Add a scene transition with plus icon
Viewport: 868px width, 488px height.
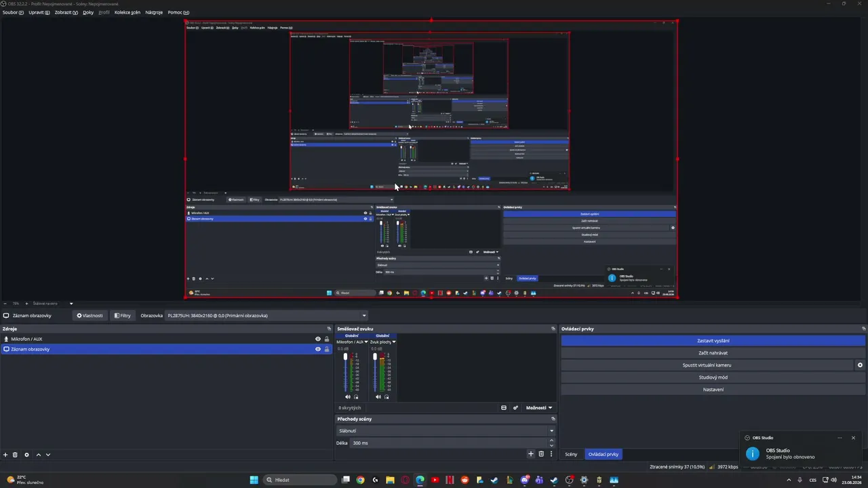(531, 454)
